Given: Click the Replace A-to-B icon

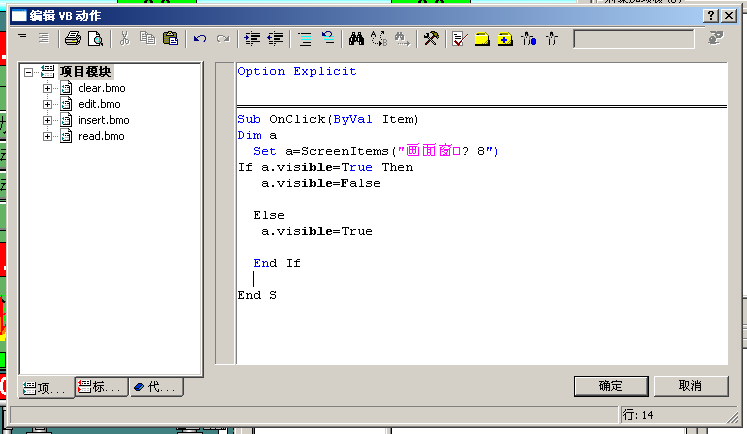Looking at the screenshot, I should click(x=379, y=39).
